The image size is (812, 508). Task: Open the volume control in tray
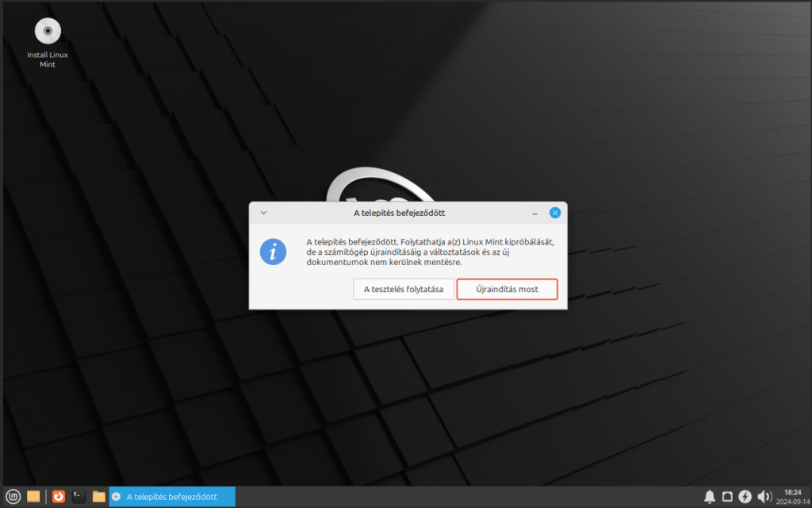(764, 497)
